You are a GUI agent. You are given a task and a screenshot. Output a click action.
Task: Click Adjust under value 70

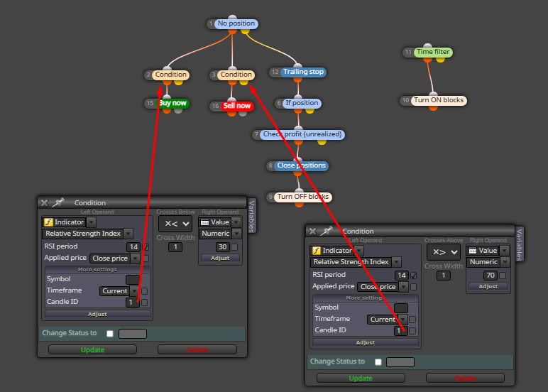click(488, 286)
